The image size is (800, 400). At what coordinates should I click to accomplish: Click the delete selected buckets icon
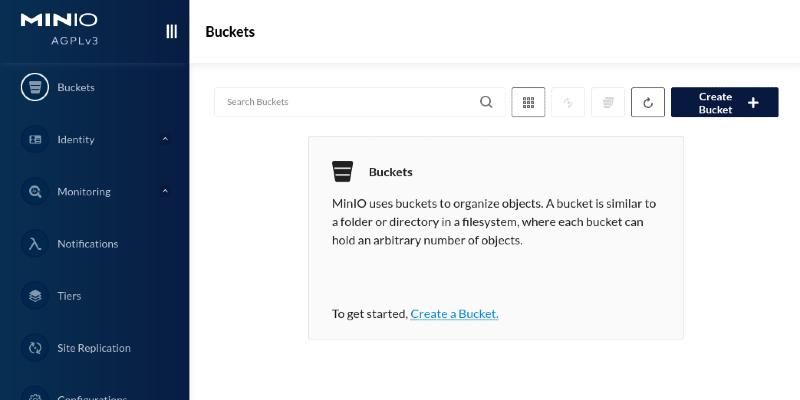608,102
